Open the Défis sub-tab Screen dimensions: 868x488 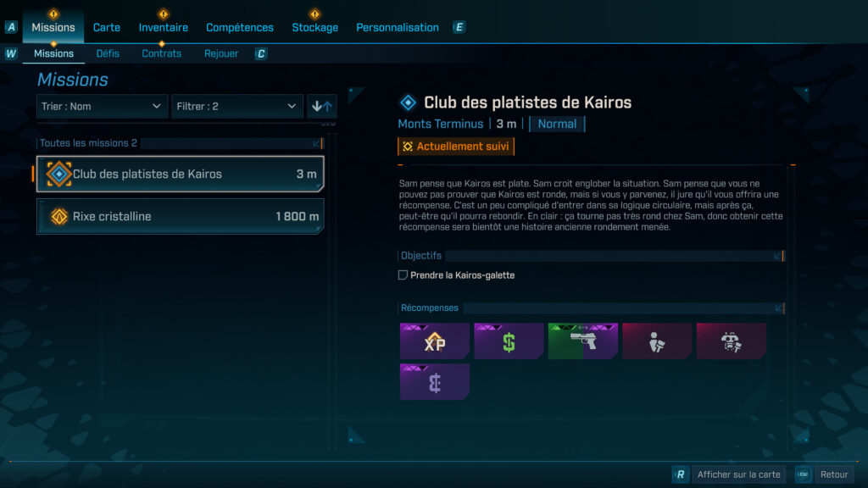108,53
